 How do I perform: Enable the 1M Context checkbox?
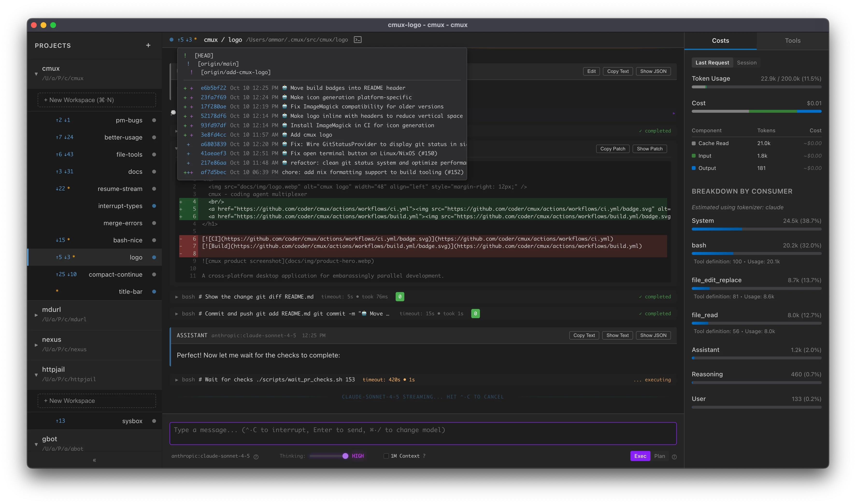[x=386, y=456]
